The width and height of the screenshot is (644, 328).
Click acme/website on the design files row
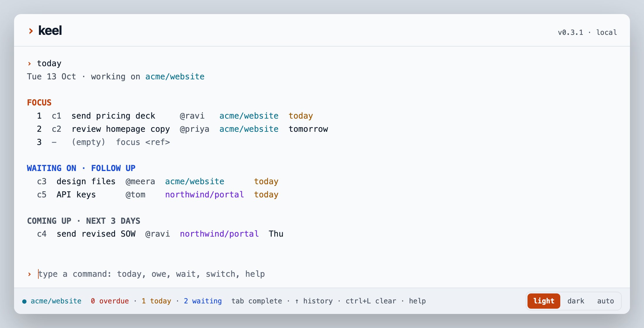click(x=195, y=182)
